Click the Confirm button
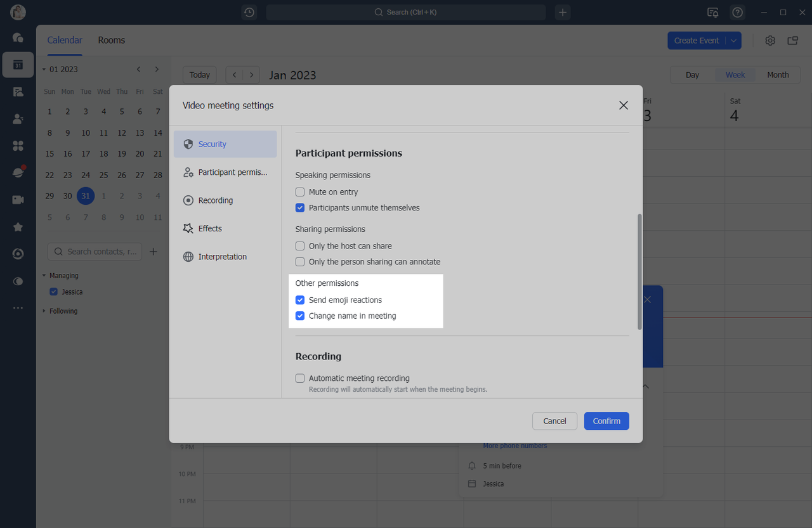This screenshot has width=812, height=528. 606,421
